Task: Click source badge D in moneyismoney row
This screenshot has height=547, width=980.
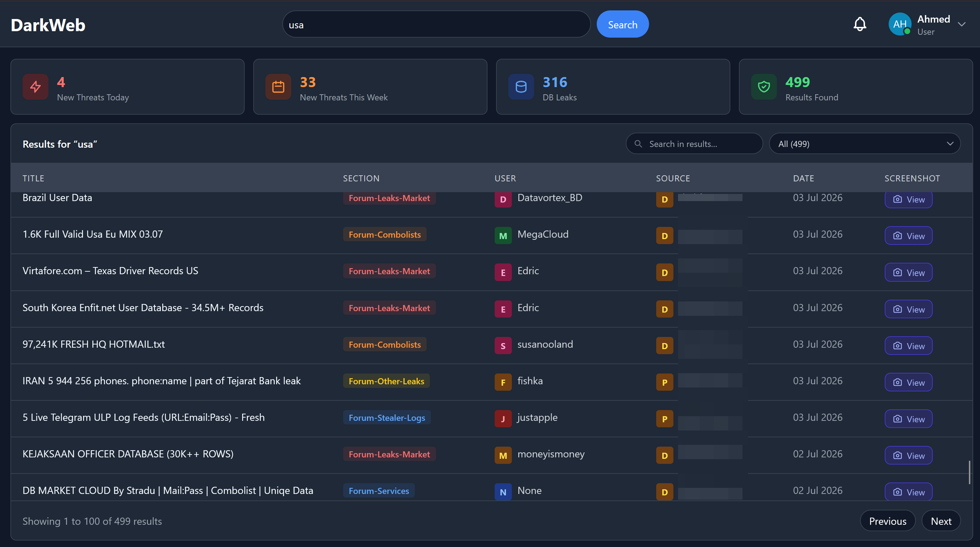Action: [665, 455]
